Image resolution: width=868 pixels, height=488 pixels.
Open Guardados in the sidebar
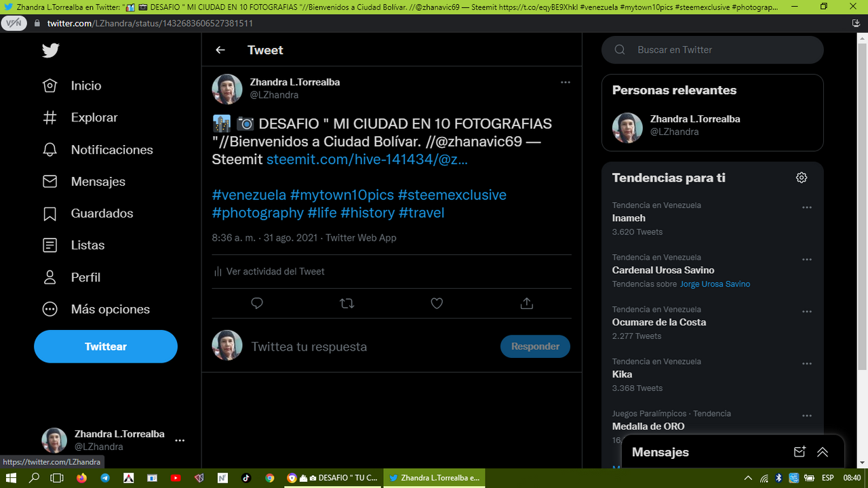click(87, 213)
